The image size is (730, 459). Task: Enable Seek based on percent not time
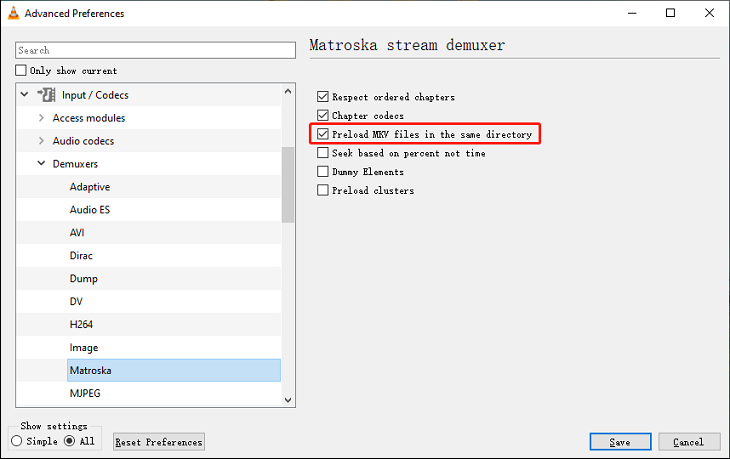(x=323, y=153)
